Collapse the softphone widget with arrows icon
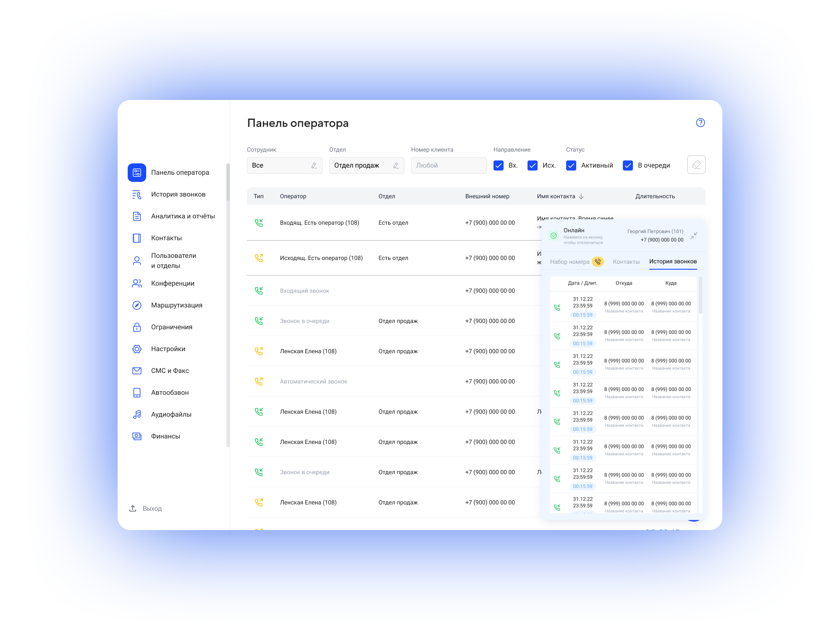Image resolution: width=840 pixels, height=630 pixels. [x=694, y=235]
